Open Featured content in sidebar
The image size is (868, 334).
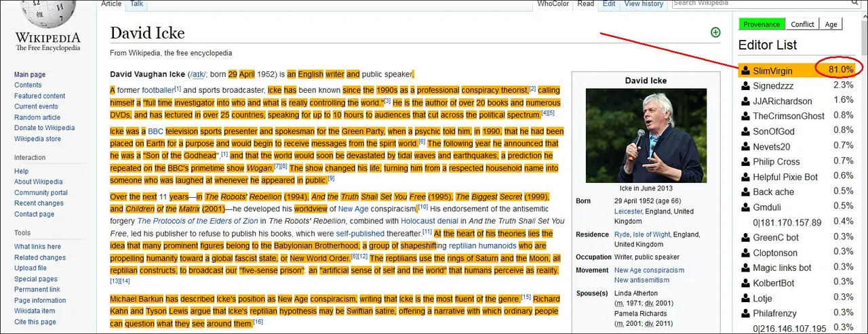point(40,96)
